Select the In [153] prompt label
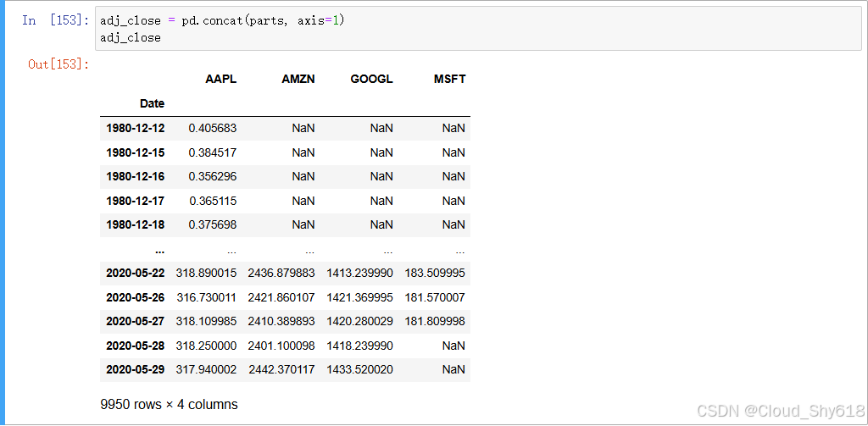The height and width of the screenshot is (426, 868). 55,20
